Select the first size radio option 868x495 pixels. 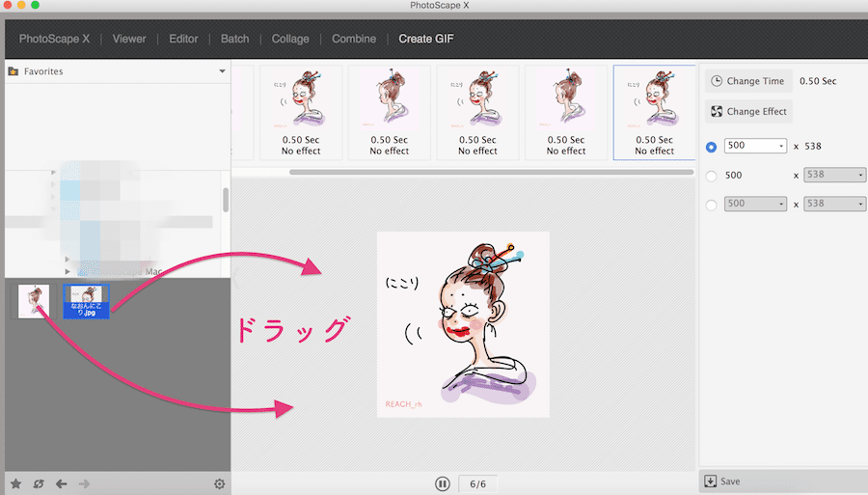(x=712, y=147)
